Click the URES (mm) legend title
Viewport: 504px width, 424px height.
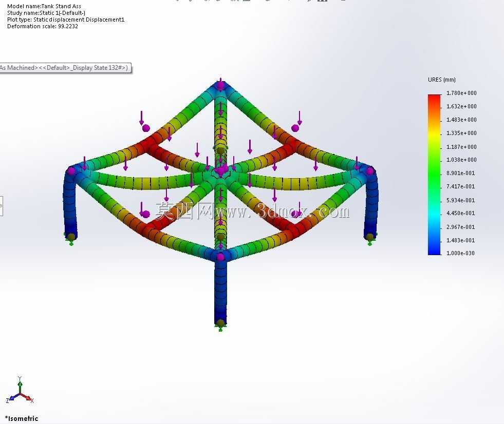point(442,80)
